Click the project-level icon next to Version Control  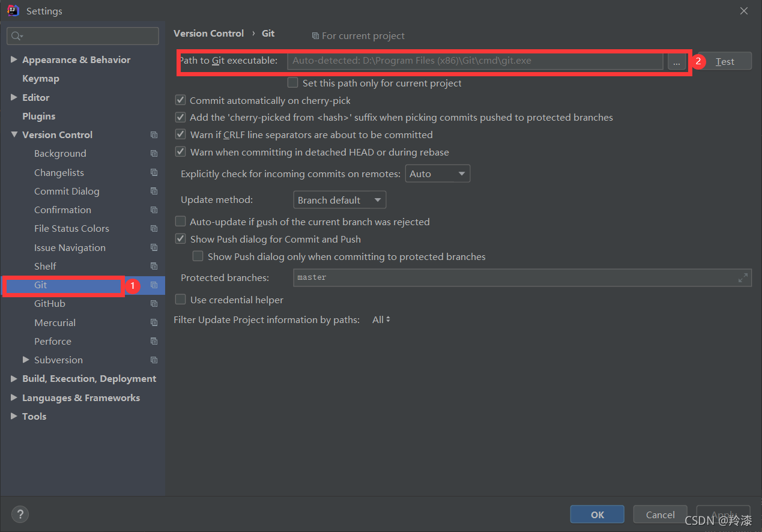(154, 135)
